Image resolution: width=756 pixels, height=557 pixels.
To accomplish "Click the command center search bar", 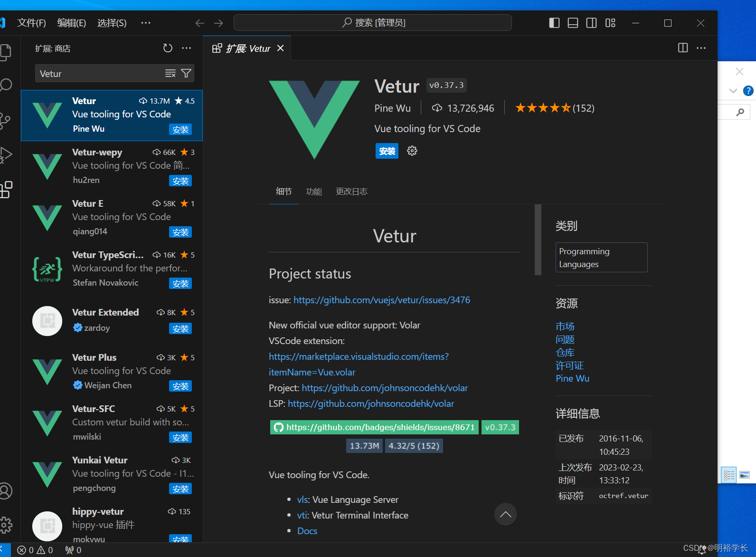I will [373, 22].
